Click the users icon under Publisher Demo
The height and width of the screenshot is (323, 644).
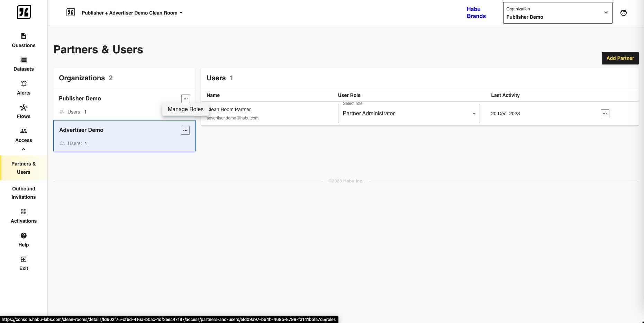pyautogui.click(x=62, y=112)
